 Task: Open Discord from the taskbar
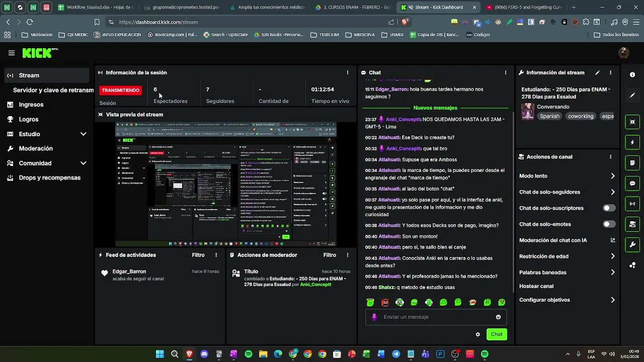click(x=204, y=354)
